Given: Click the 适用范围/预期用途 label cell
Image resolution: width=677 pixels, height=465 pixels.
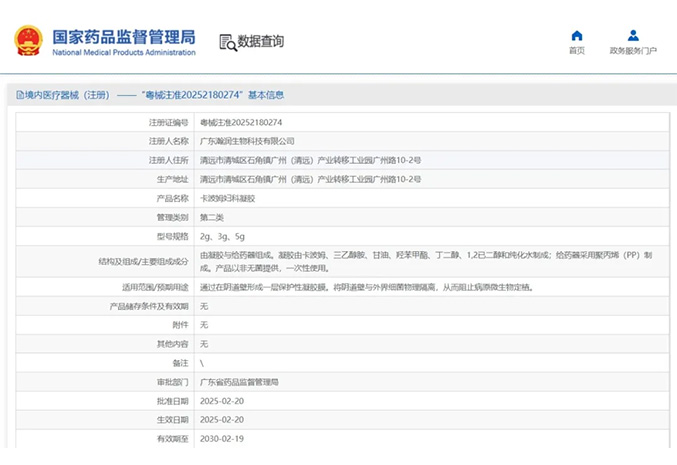Looking at the screenshot, I should click(x=105, y=287).
